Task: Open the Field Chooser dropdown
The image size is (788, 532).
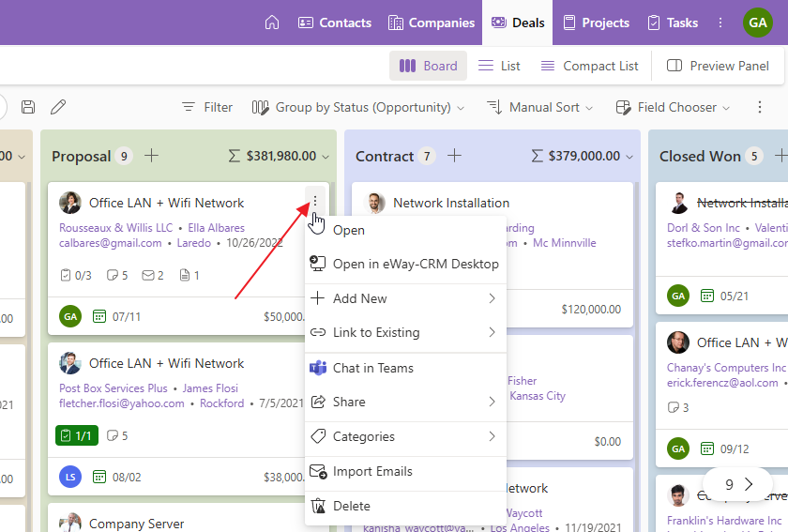Action: click(x=673, y=107)
